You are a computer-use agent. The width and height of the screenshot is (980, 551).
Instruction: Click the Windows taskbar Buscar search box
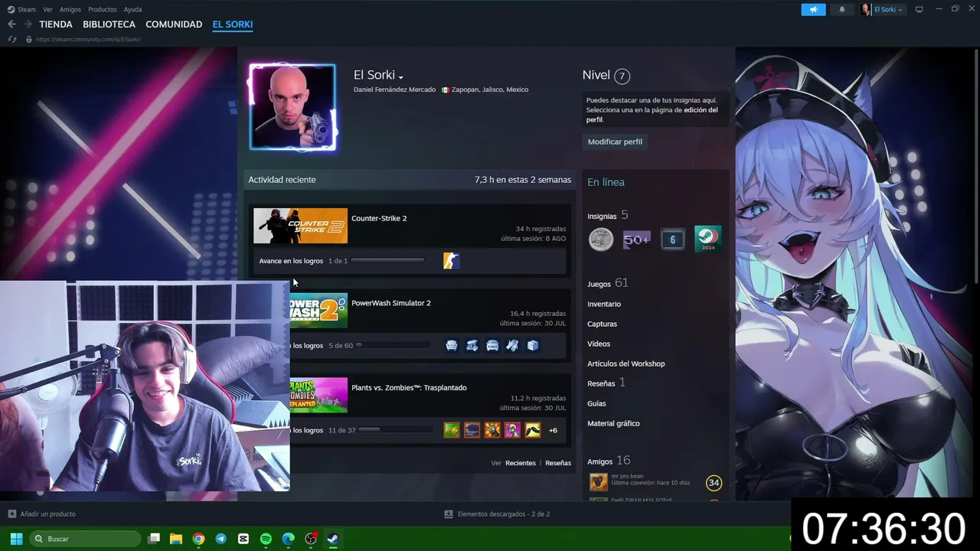tap(86, 539)
